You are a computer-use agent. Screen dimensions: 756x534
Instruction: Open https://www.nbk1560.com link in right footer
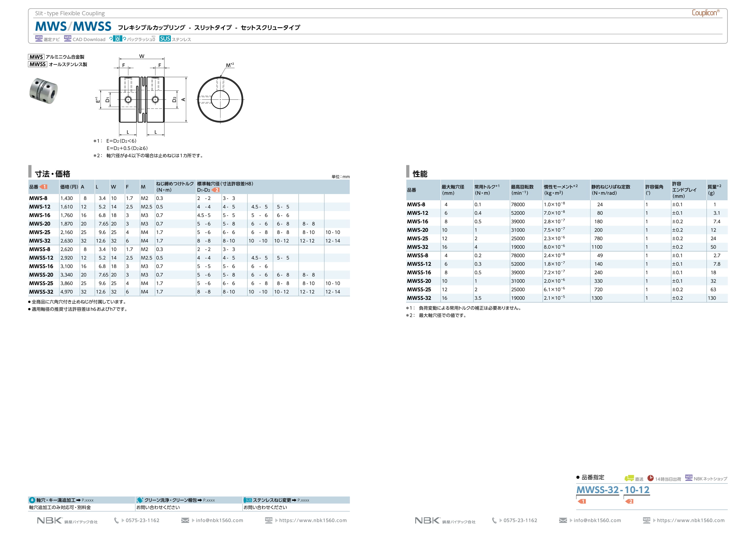click(691, 521)
